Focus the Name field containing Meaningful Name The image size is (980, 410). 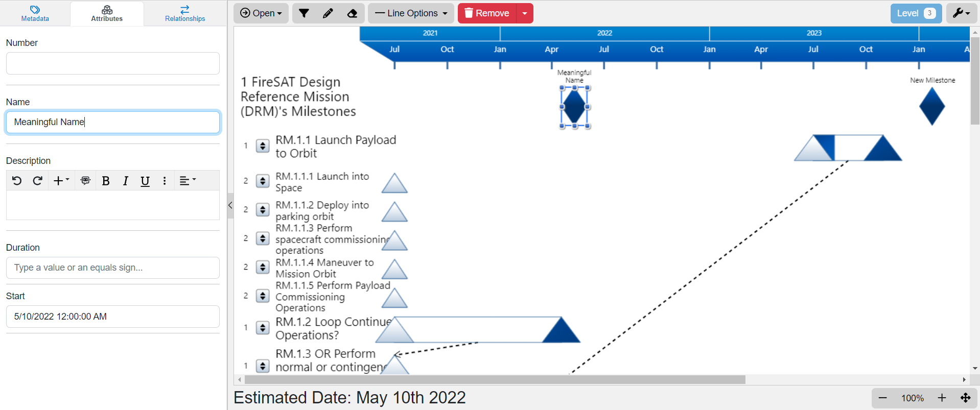pyautogui.click(x=113, y=122)
